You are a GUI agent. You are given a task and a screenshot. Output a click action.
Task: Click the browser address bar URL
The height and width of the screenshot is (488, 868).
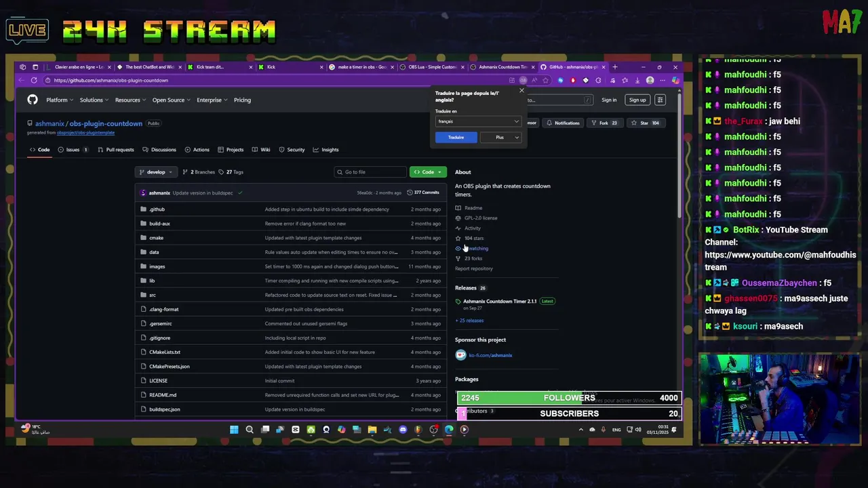[x=111, y=80]
